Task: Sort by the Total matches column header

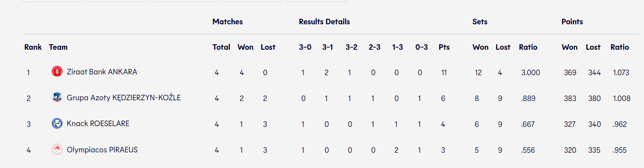Action: (221, 47)
